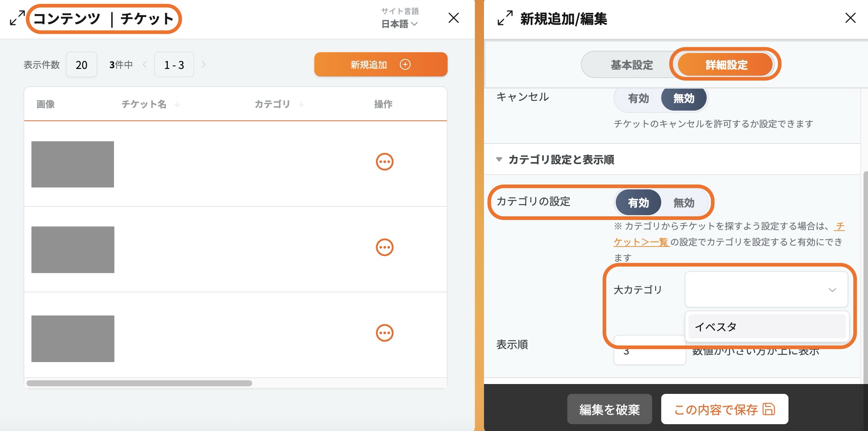Screen dimensions: 868x431
Task: Switch to the 基本設定 tab
Action: pos(631,65)
